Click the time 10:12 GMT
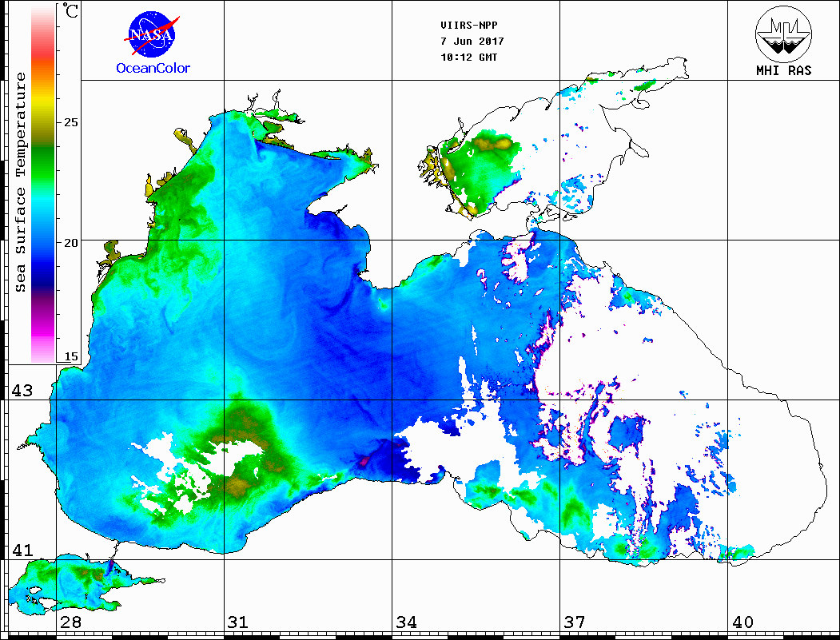 468,58
